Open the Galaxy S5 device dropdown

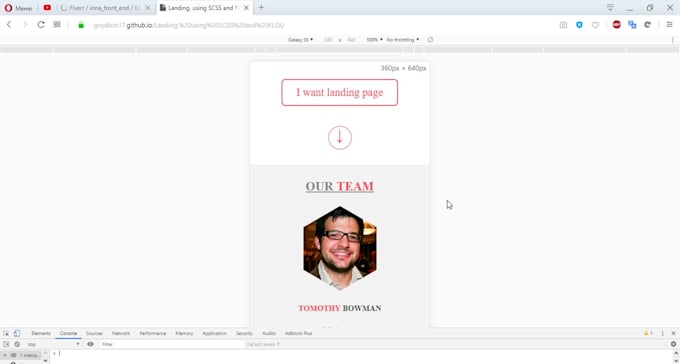pyautogui.click(x=300, y=39)
